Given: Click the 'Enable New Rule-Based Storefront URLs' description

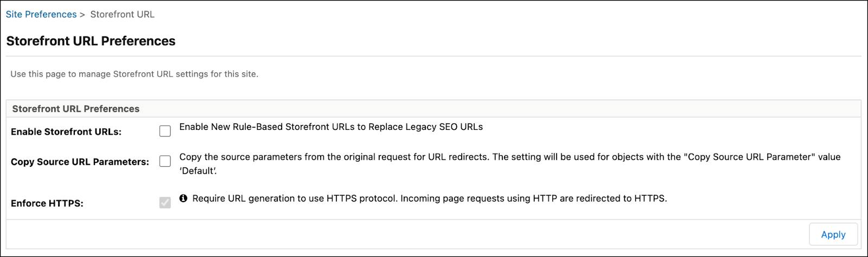Looking at the screenshot, I should 331,127.
